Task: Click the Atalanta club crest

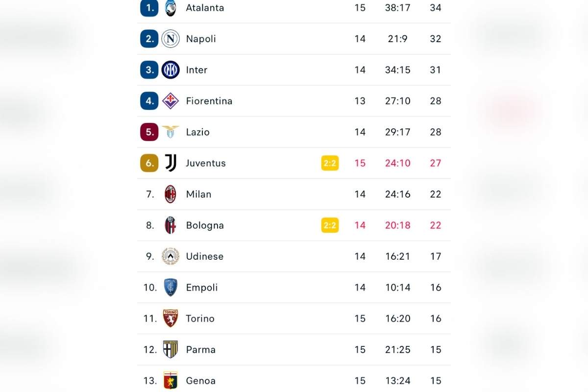Action: point(170,8)
